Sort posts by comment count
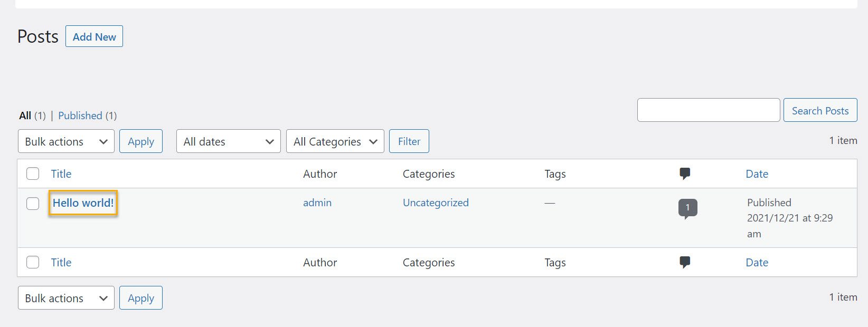The image size is (868, 327). 685,173
